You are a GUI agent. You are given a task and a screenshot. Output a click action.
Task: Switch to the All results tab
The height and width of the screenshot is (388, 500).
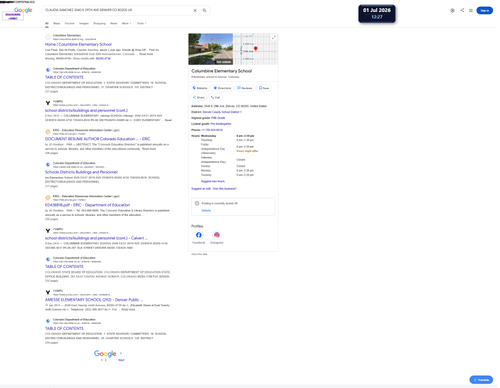[x=47, y=23]
